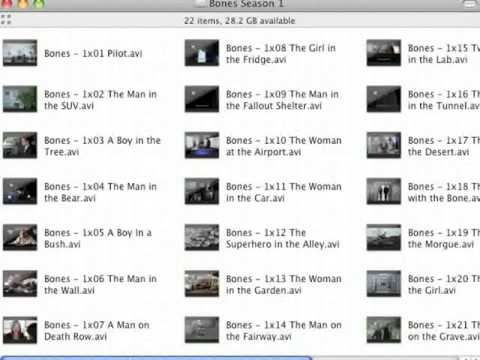Click the file name ending 'the Morgue.avi'

tap(444, 238)
